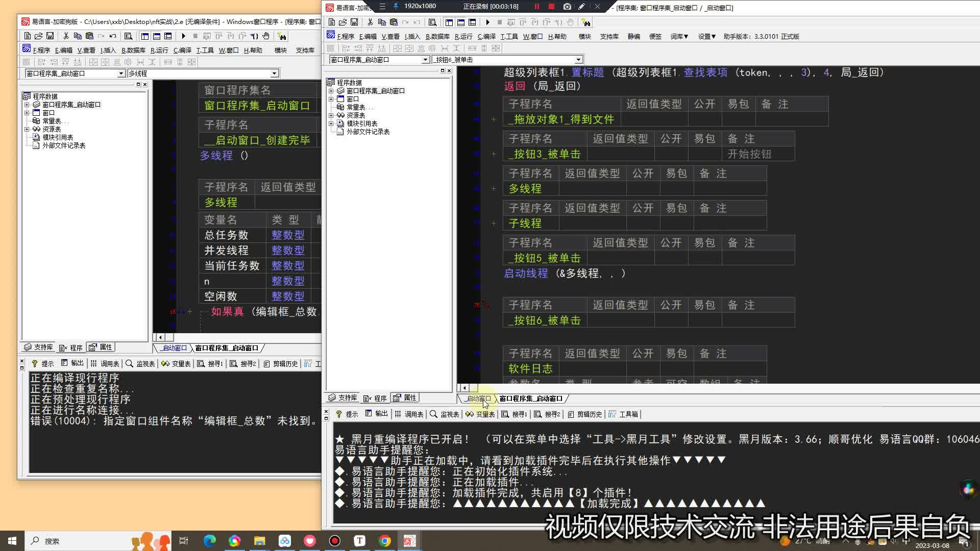
Task: Open the recorder's pencil annotation tool
Action: [x=581, y=7]
